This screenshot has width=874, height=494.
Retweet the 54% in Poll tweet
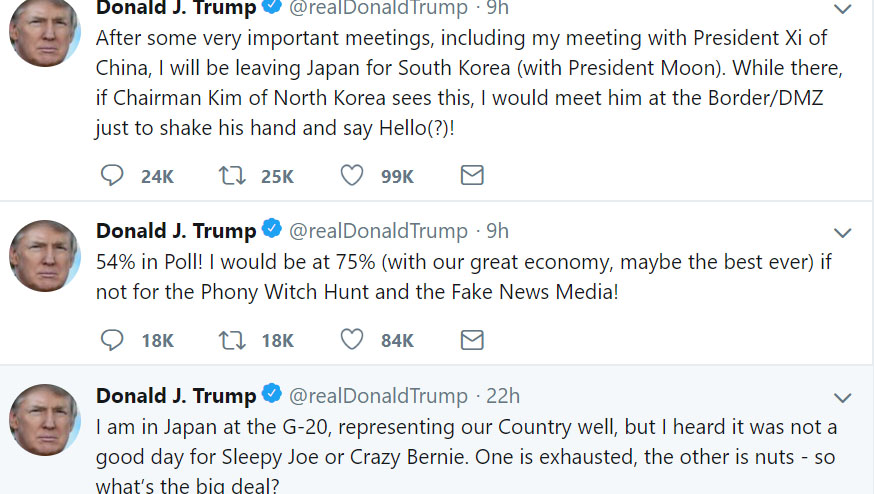point(232,340)
